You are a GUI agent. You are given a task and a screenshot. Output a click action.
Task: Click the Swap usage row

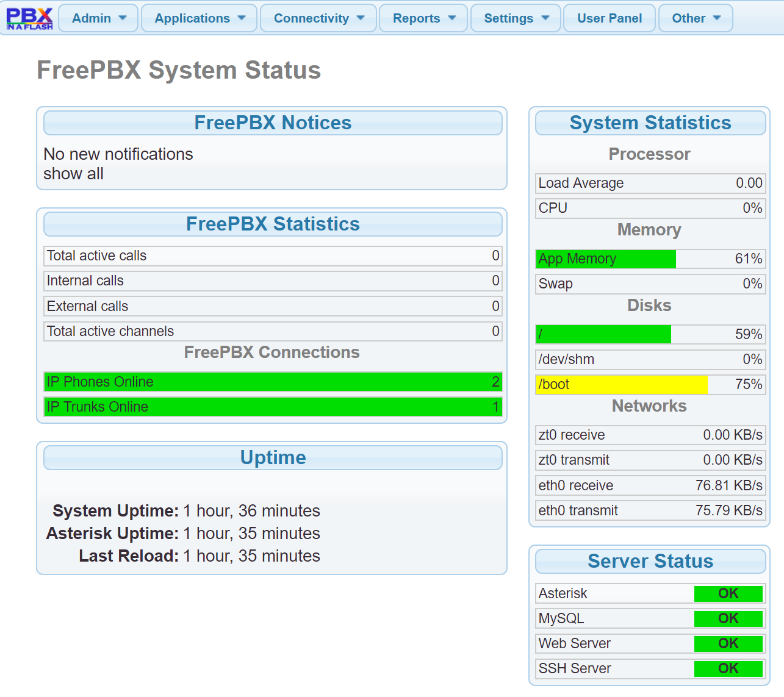(650, 284)
